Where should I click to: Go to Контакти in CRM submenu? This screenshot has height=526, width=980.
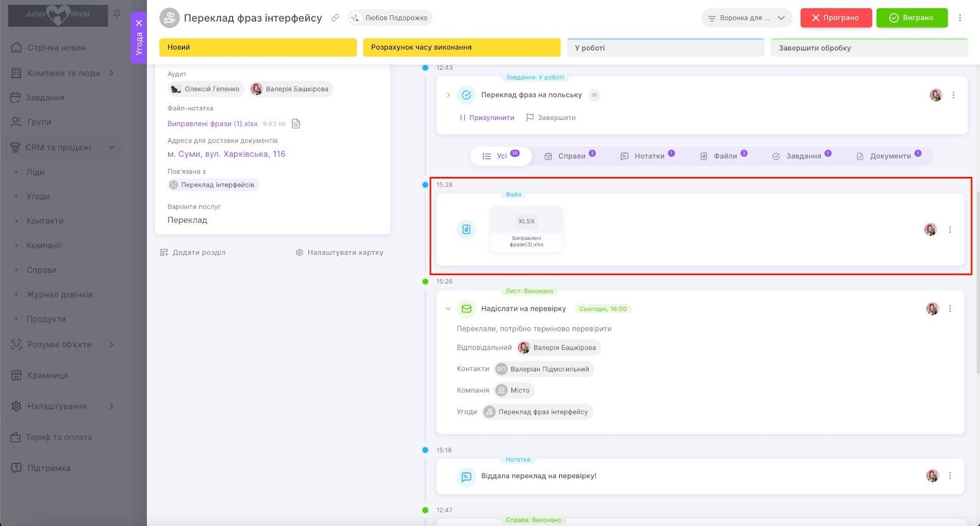[45, 221]
